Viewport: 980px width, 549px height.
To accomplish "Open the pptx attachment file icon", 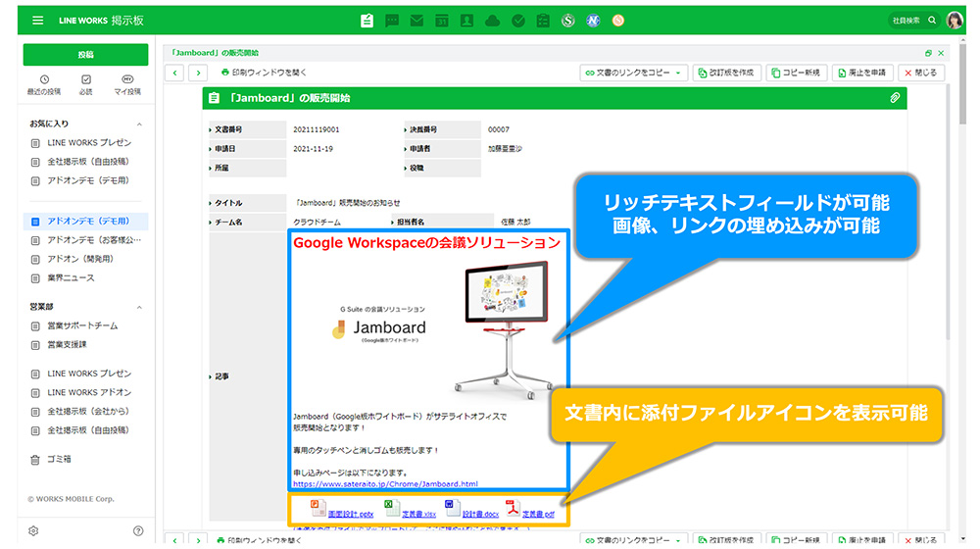I will (318, 508).
